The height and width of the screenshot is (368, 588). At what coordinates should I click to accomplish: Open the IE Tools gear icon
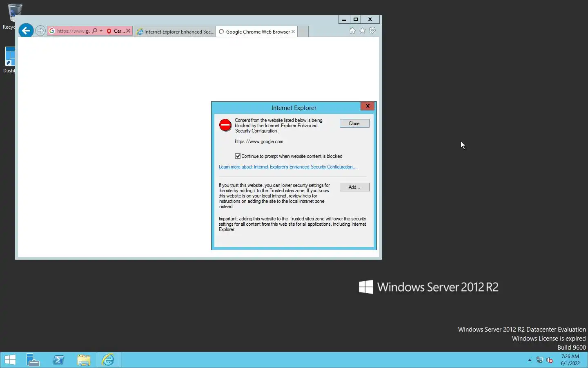tap(372, 31)
